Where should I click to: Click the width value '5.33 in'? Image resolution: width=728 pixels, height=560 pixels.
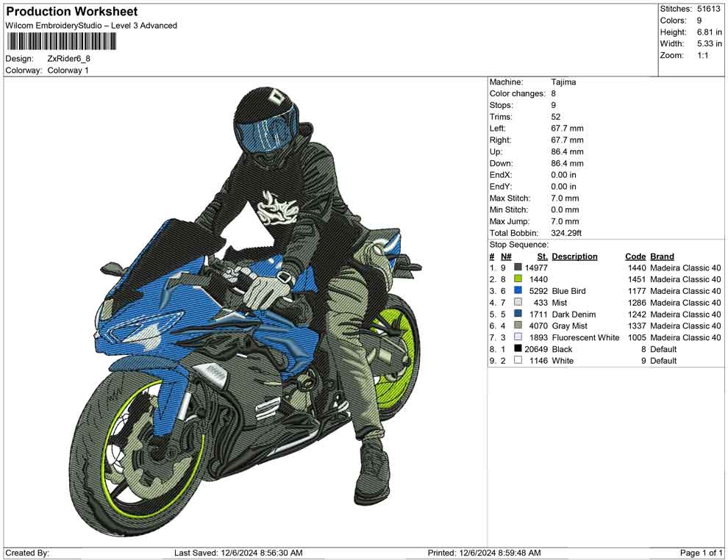point(710,43)
